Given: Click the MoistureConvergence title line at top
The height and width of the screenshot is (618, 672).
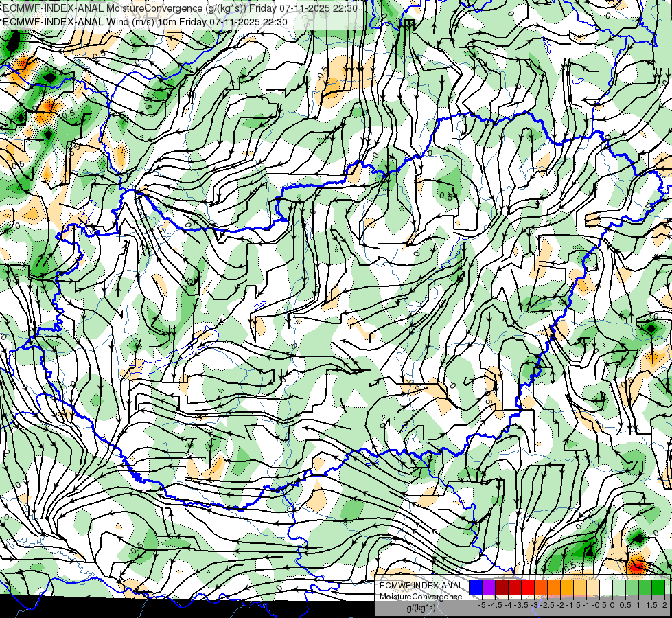Looking at the screenshot, I should [x=180, y=8].
